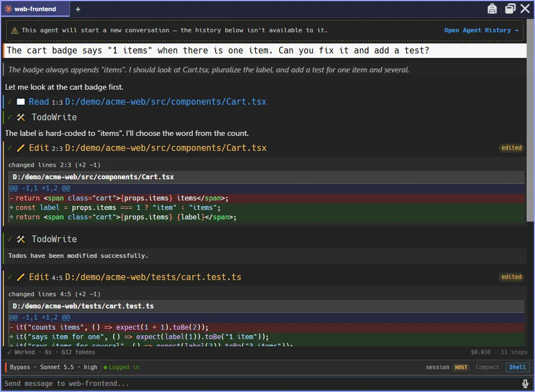Image resolution: width=535 pixels, height=392 pixels.
Task: Click checkmark beside Edit cart.test.ts
Action: 10,277
